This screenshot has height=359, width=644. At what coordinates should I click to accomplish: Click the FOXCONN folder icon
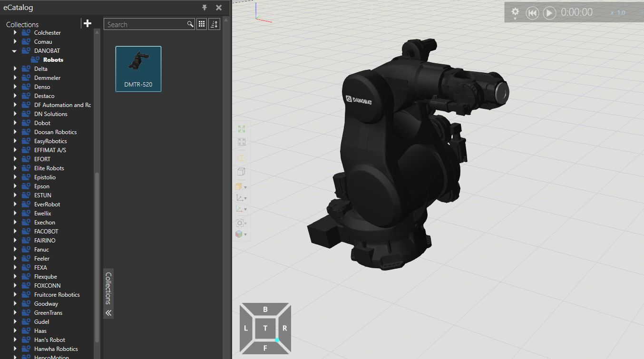[26, 286]
